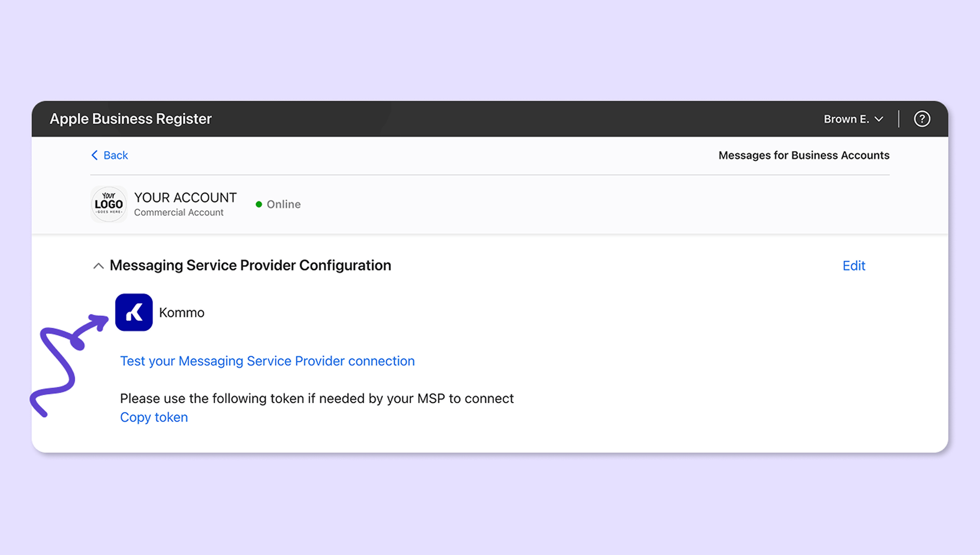Go Back to the previous page
The width and height of the screenshot is (980, 555).
115,155
